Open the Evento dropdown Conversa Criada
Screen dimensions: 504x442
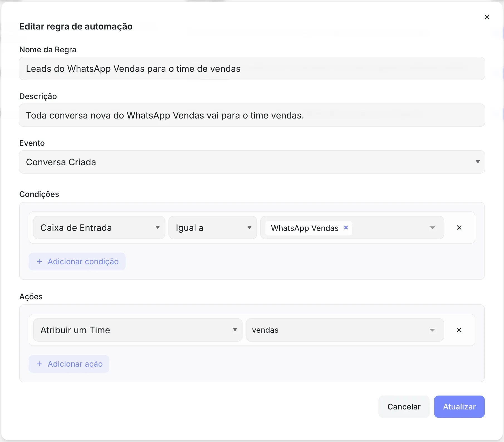(252, 162)
